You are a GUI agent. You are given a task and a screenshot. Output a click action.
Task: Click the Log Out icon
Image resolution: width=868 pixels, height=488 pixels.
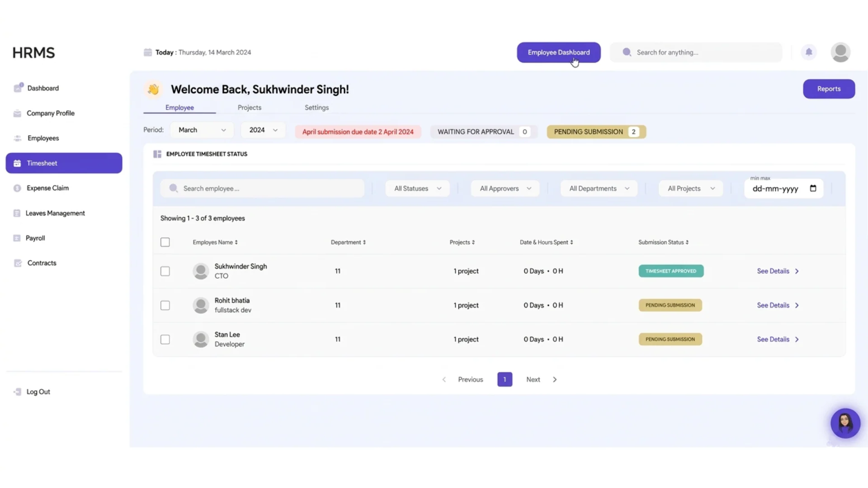[17, 392]
